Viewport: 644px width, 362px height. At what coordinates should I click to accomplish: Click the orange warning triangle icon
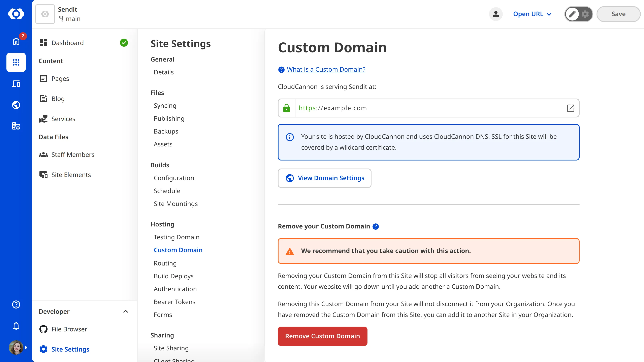(290, 251)
